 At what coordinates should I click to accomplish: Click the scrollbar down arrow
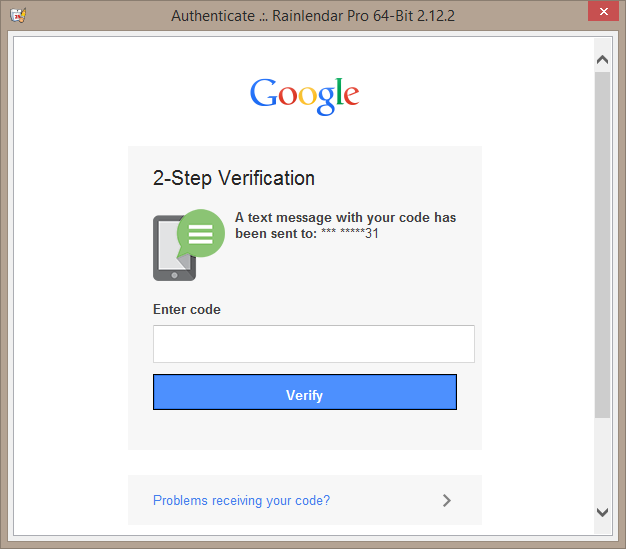click(602, 512)
